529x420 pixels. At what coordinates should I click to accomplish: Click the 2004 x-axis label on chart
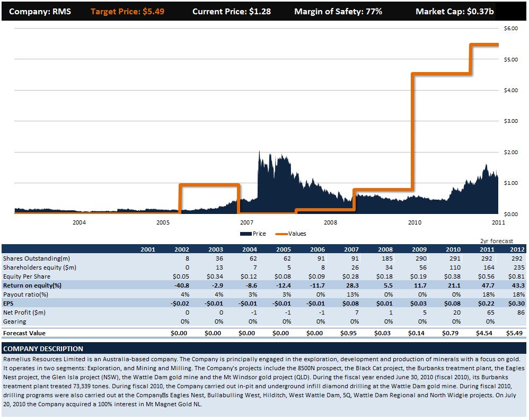click(80, 222)
